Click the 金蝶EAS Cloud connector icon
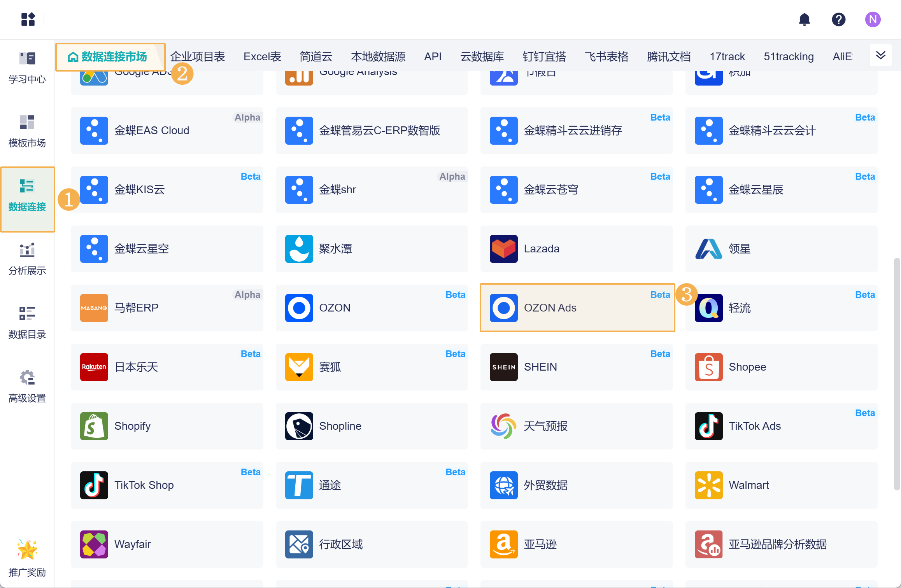Screen dimensions: 901x588 [94, 131]
